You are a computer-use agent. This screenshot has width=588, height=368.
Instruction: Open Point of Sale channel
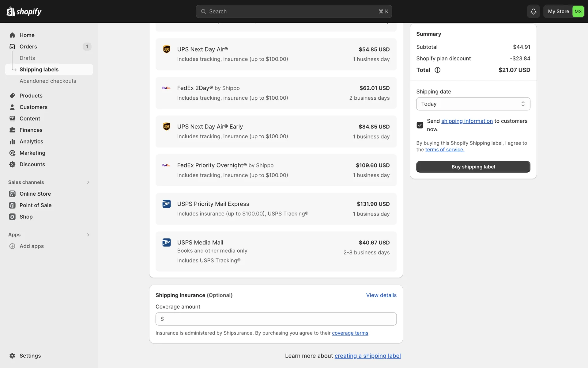tap(35, 205)
